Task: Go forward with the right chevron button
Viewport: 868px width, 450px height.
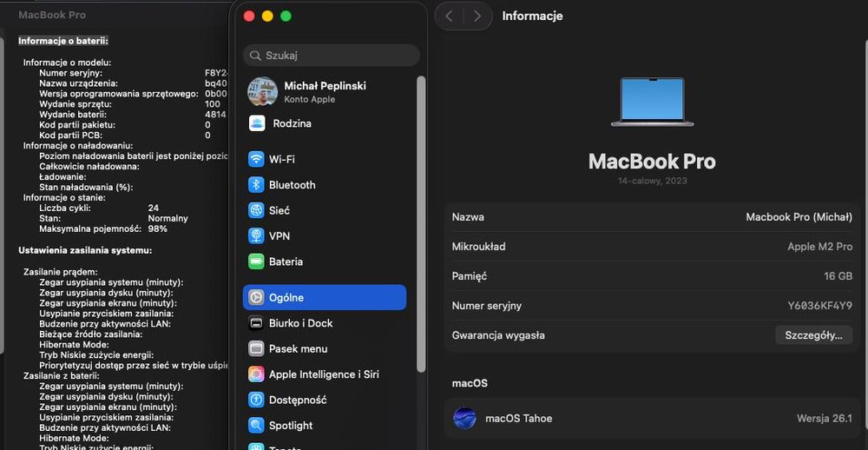Action: coord(477,16)
